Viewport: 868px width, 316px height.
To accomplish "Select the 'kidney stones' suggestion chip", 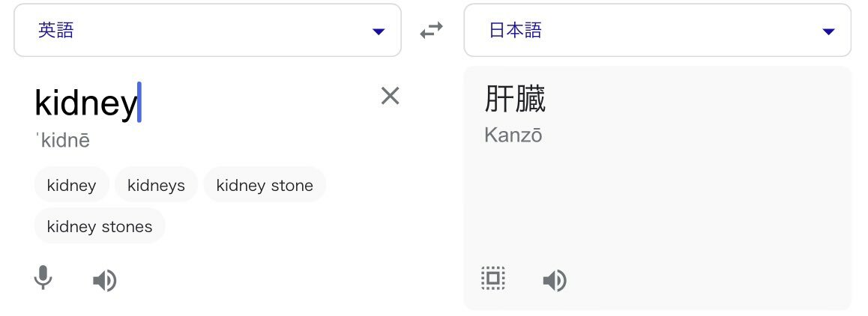I will [100, 226].
